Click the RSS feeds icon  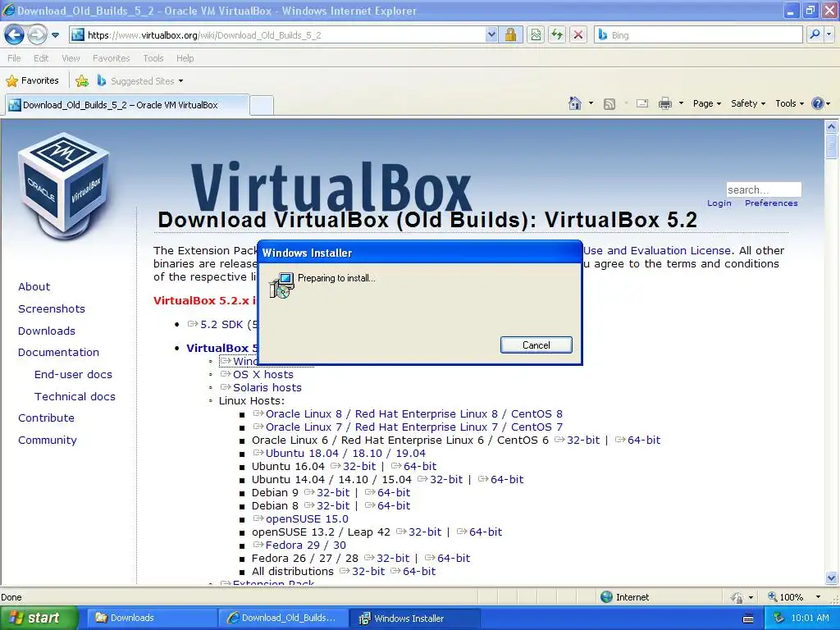coord(609,104)
